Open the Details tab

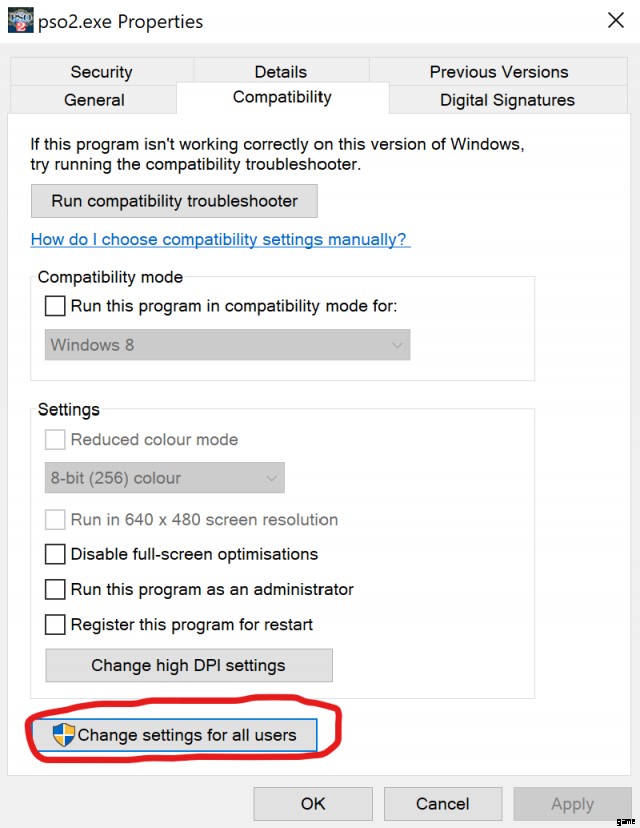click(x=280, y=72)
